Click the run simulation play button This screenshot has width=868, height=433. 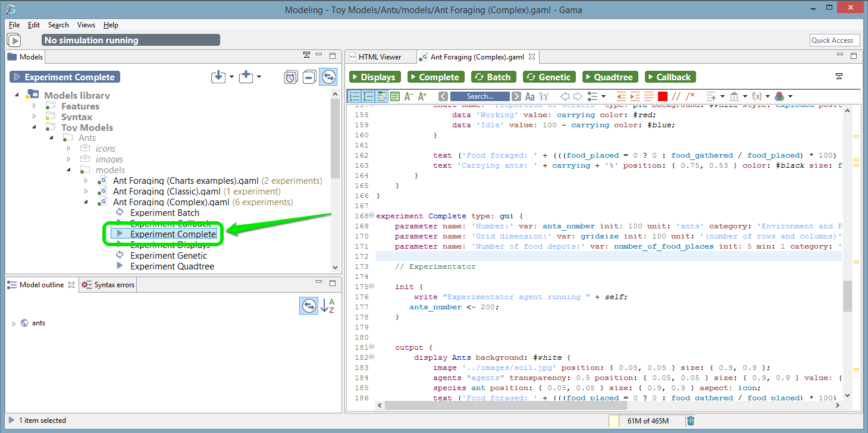click(x=14, y=40)
